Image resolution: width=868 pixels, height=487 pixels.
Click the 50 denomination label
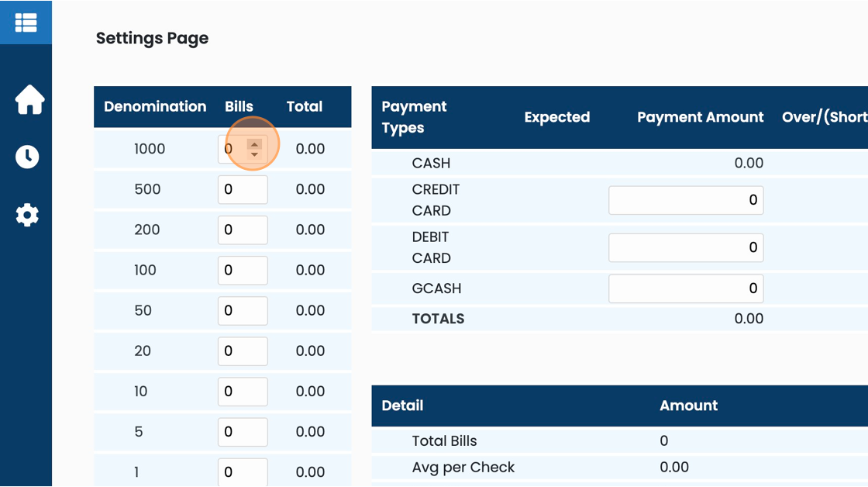point(143,311)
